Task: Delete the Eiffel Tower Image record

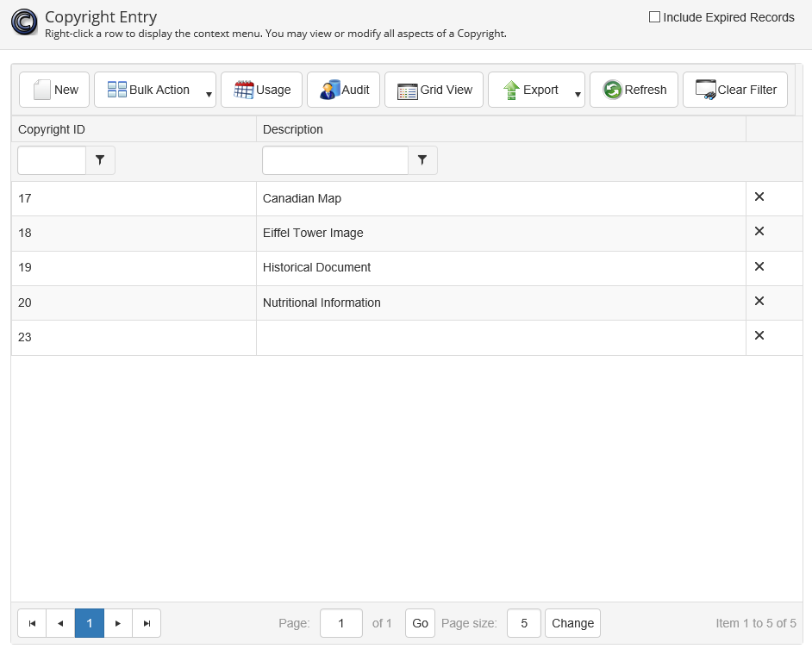Action: click(759, 232)
